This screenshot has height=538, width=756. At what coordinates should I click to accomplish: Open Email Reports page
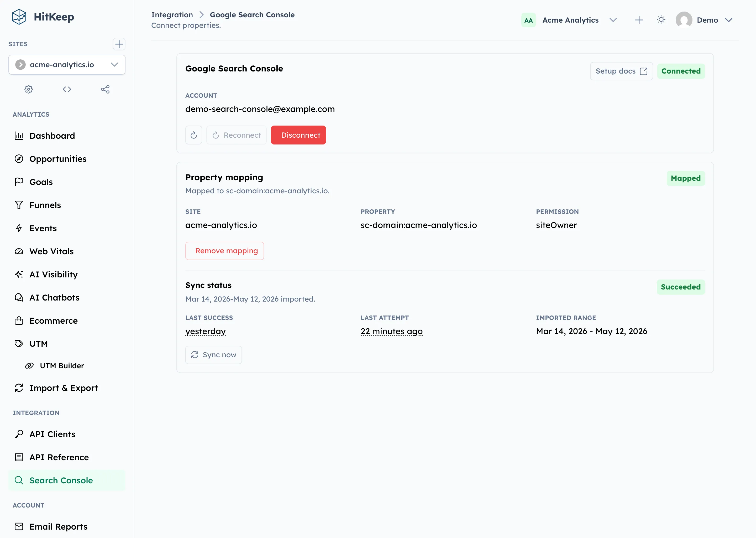[67, 526]
